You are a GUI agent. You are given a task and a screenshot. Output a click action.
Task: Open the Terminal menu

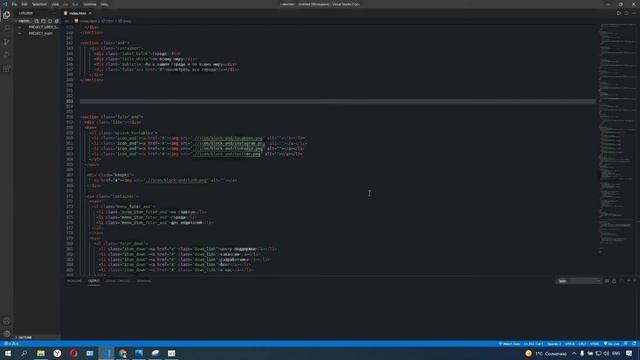90,4
